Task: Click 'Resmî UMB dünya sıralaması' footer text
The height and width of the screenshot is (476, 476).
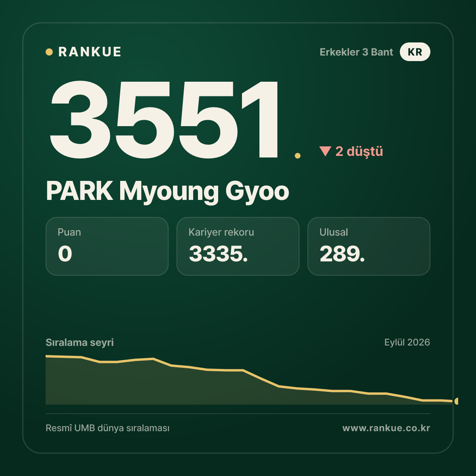Action: [x=107, y=428]
